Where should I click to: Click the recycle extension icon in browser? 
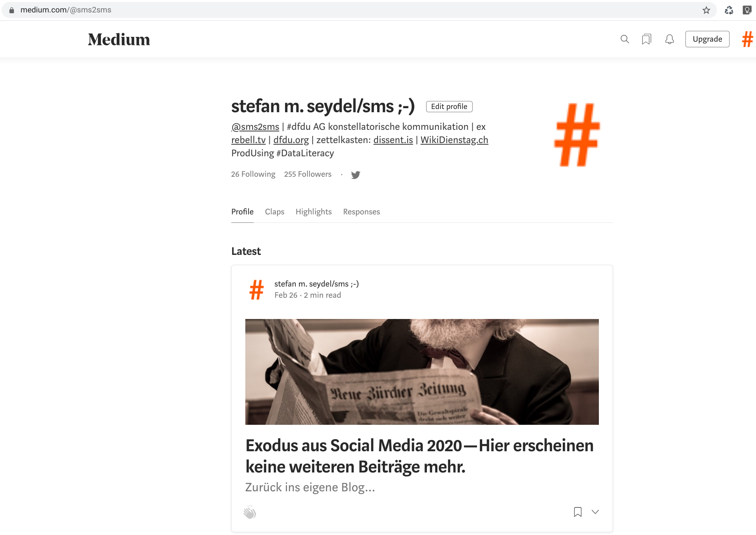point(729,10)
